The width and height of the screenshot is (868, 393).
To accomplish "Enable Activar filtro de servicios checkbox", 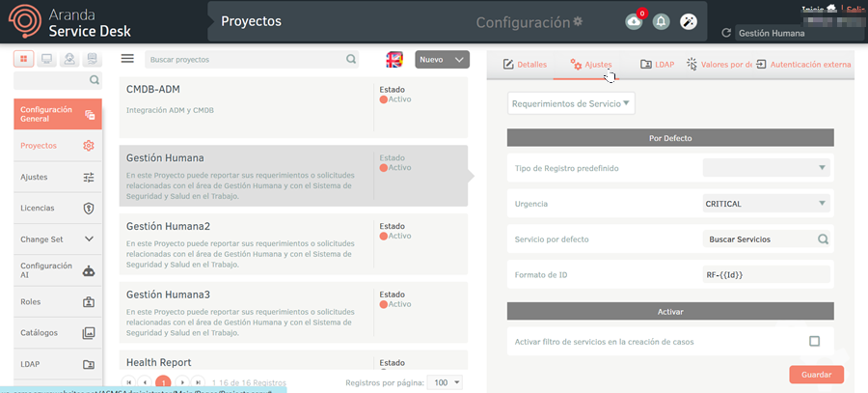I will coord(814,341).
